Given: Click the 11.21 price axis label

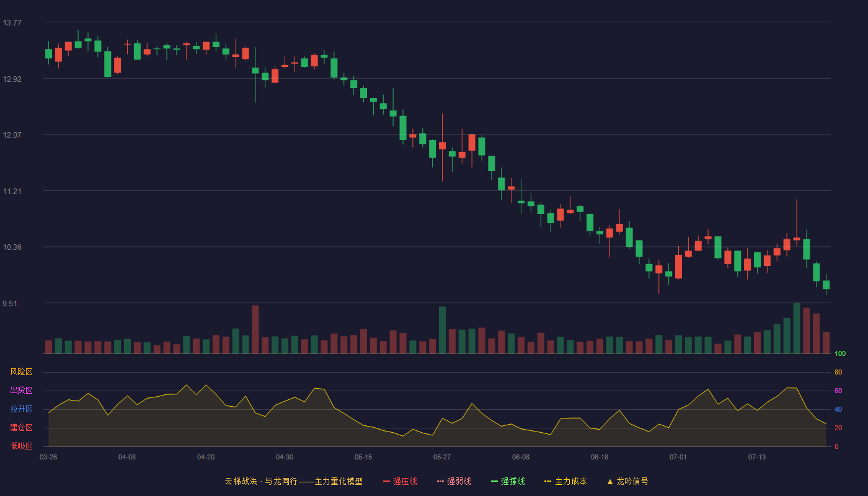Looking at the screenshot, I should pos(12,192).
